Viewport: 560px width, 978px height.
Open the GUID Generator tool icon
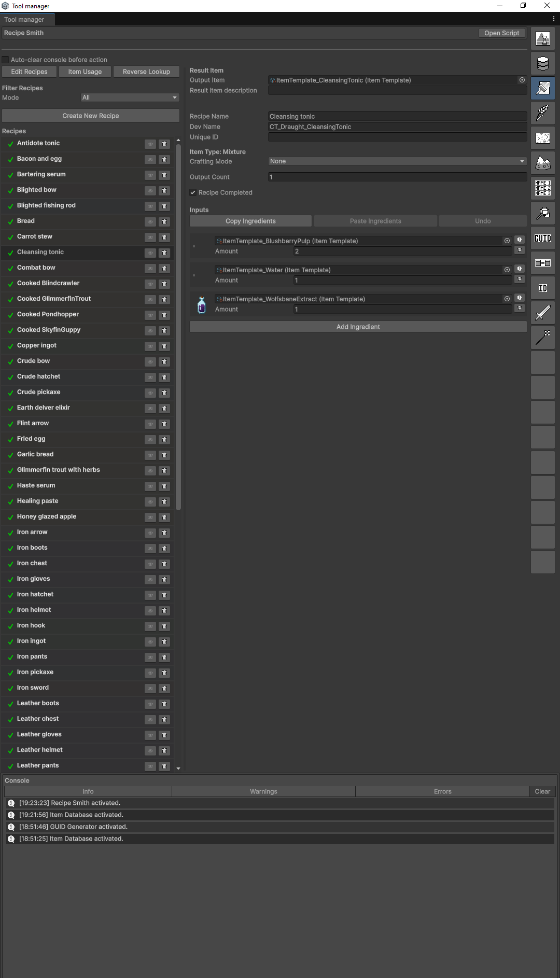[543, 238]
